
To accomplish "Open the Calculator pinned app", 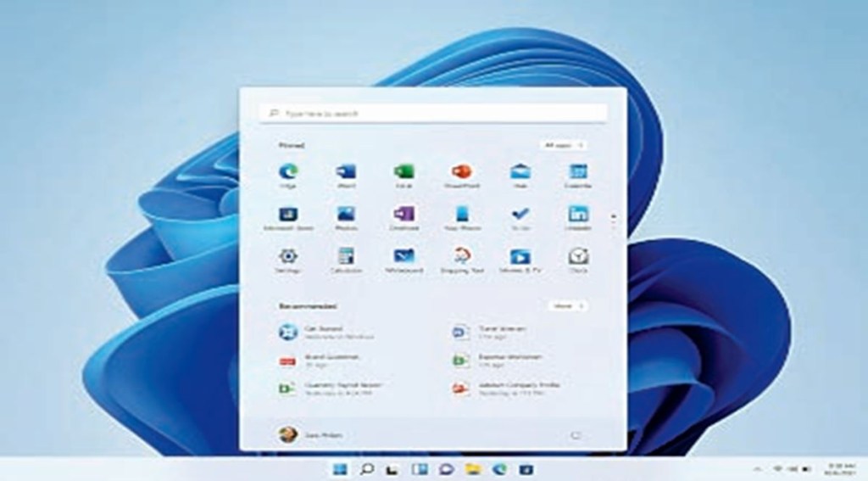I will click(346, 256).
